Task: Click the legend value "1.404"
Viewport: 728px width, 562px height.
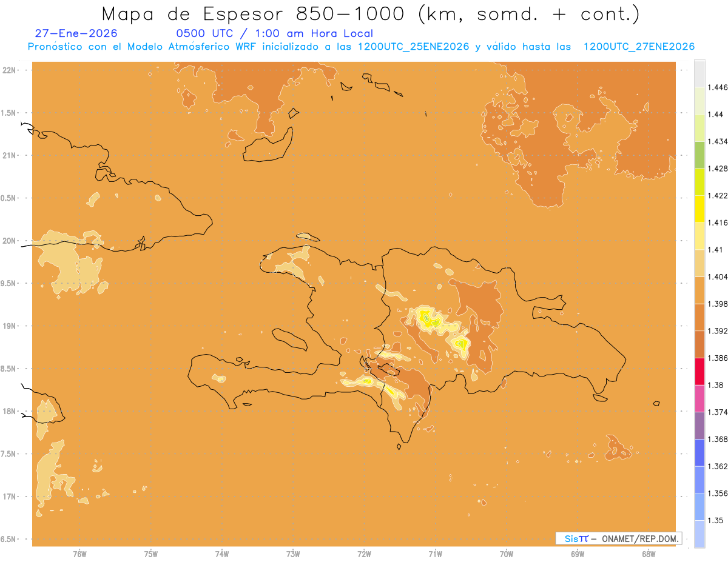Action: click(x=718, y=276)
